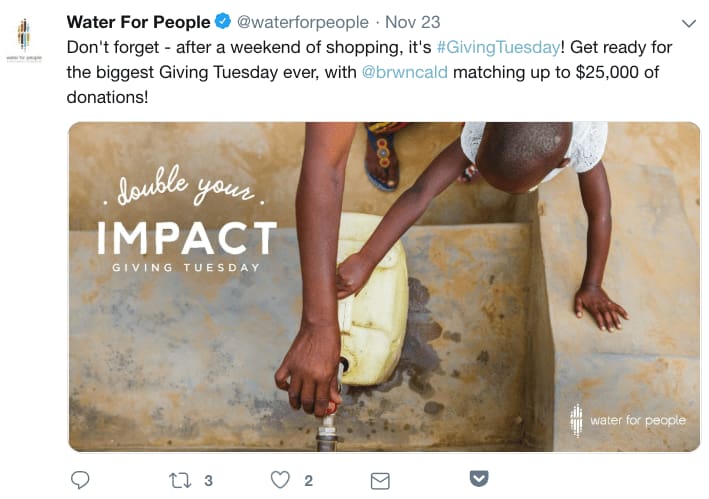Retweet this Water For People post
The height and width of the screenshot is (499, 709).
pyautogui.click(x=180, y=480)
